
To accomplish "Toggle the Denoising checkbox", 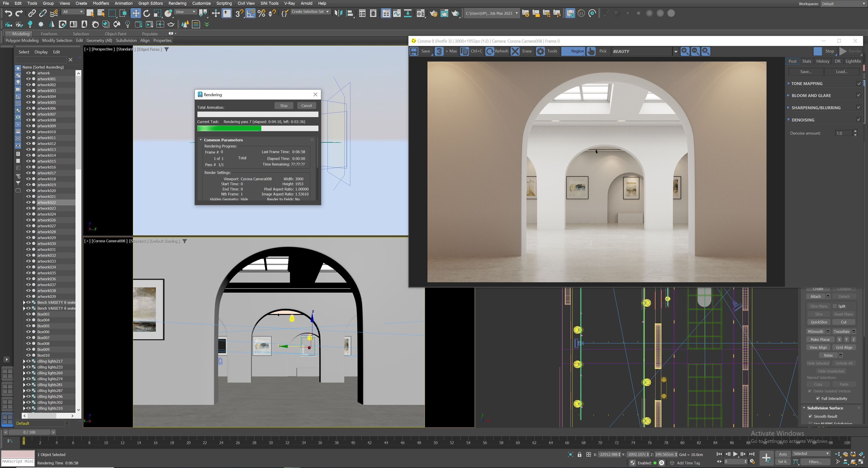I will click(859, 120).
